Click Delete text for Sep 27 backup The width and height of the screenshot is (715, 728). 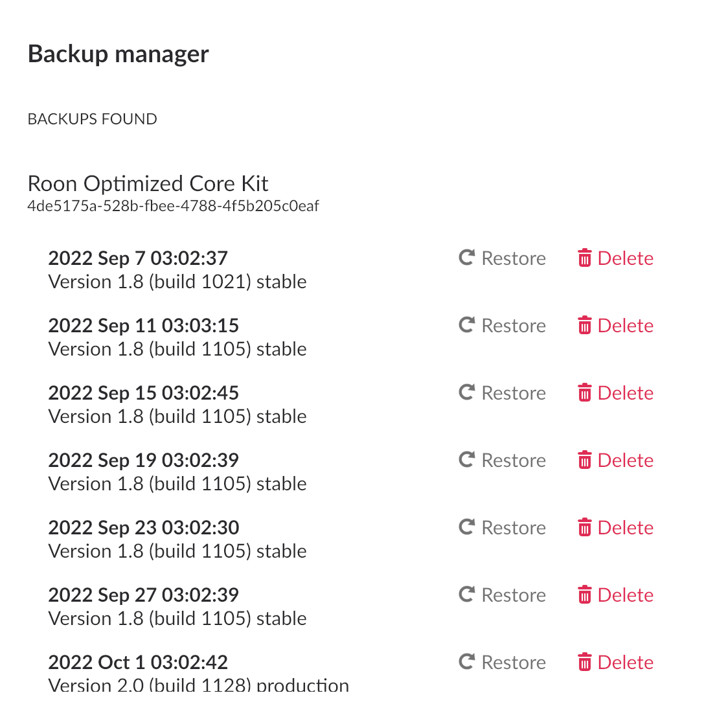click(x=625, y=595)
